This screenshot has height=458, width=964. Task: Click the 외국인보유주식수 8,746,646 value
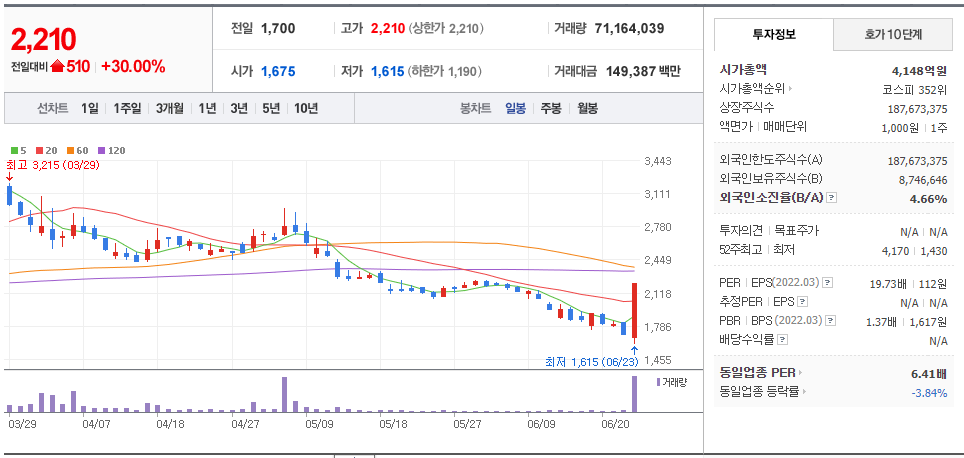click(923, 180)
